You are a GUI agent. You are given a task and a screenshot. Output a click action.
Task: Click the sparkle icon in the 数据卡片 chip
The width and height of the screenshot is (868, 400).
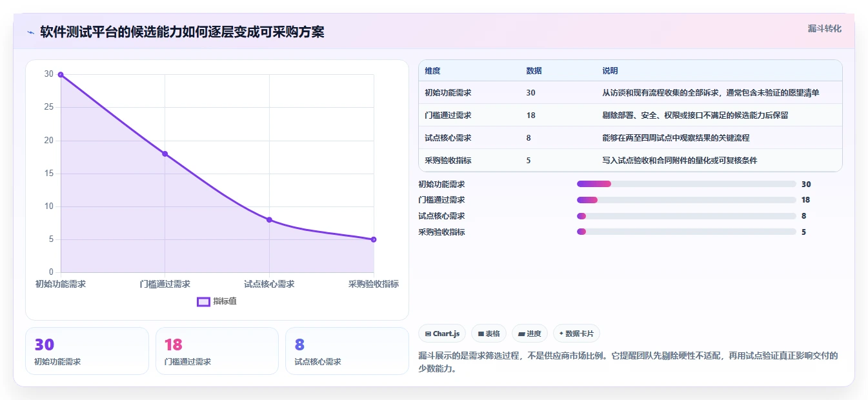561,334
